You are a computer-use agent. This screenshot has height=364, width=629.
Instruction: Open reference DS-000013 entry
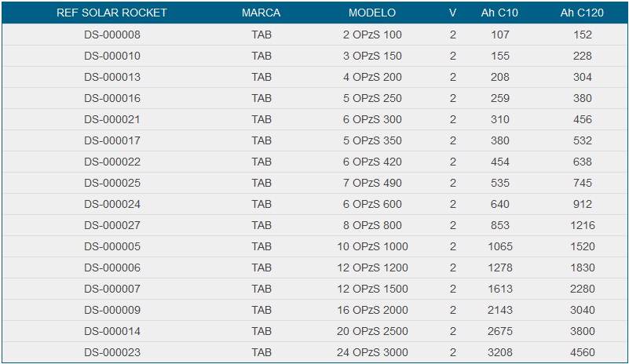tap(112, 77)
